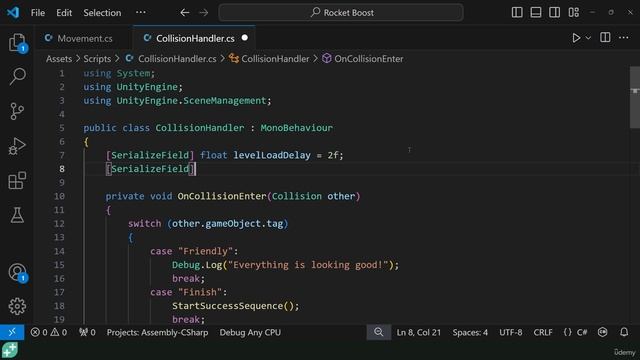Click "Everything is looking good!" string
The width and height of the screenshot is (640, 360).
pos(308,265)
